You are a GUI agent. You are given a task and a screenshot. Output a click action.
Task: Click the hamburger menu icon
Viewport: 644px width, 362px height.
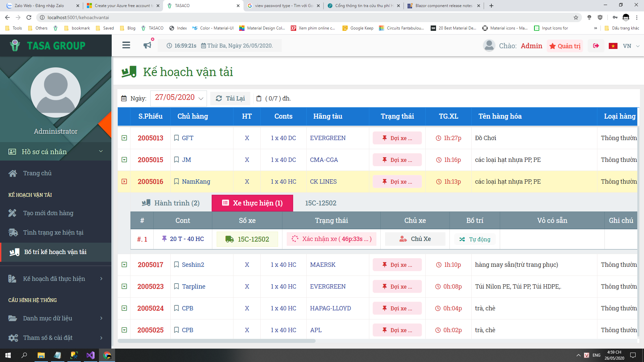point(126,45)
